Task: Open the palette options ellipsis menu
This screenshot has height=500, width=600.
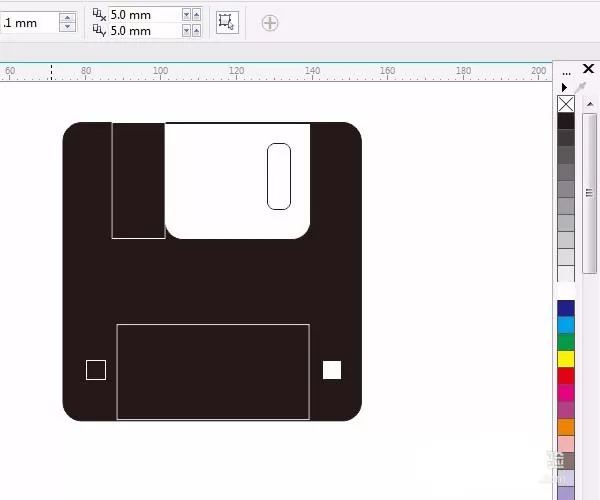Action: [x=566, y=73]
